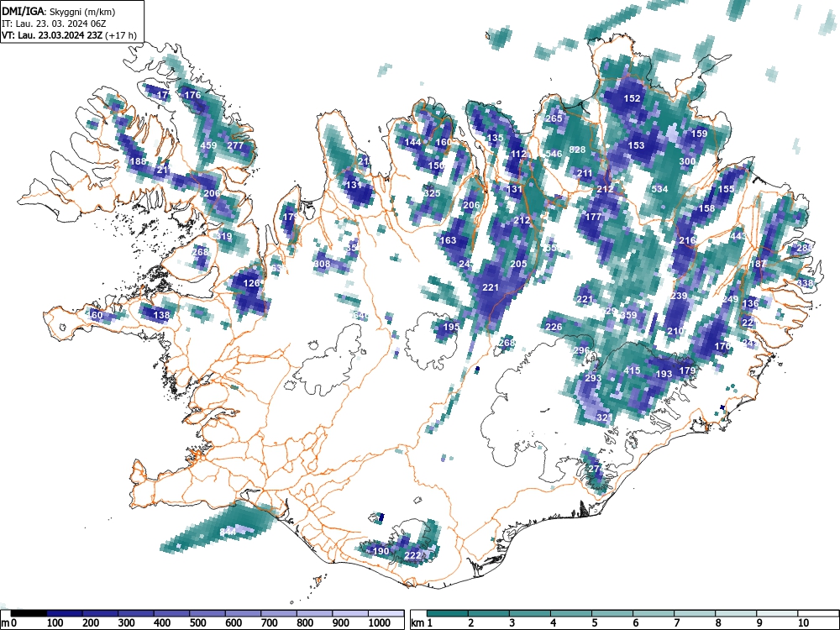Click the visibility value 239
840x630 pixels.
pyautogui.click(x=679, y=295)
